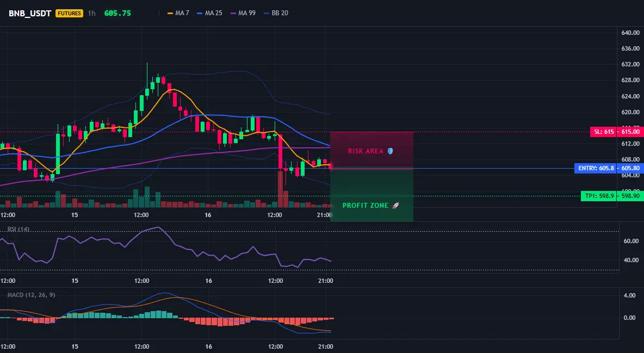
Task: Select the green 598.90 price axis tag
Action: pos(630,196)
